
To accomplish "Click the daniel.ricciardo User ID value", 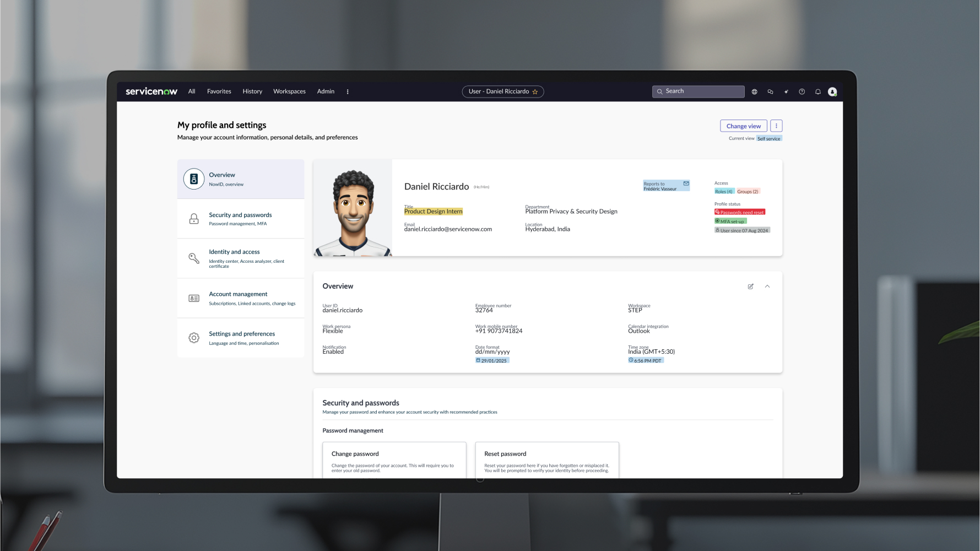I will pyautogui.click(x=343, y=310).
